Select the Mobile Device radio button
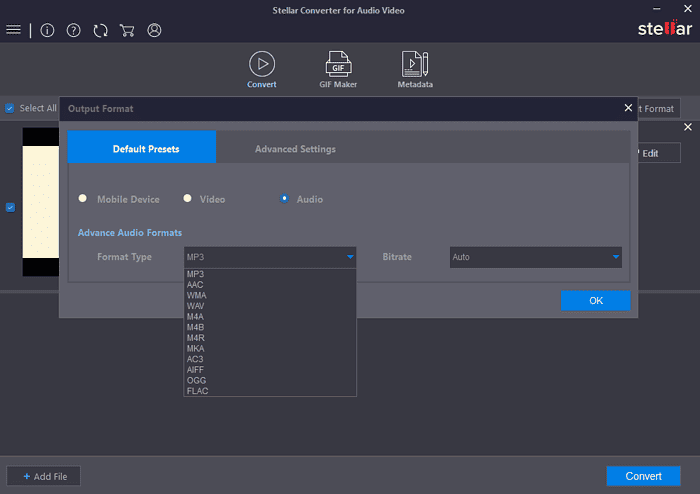Viewport: 700px width, 494px height. pyautogui.click(x=83, y=199)
